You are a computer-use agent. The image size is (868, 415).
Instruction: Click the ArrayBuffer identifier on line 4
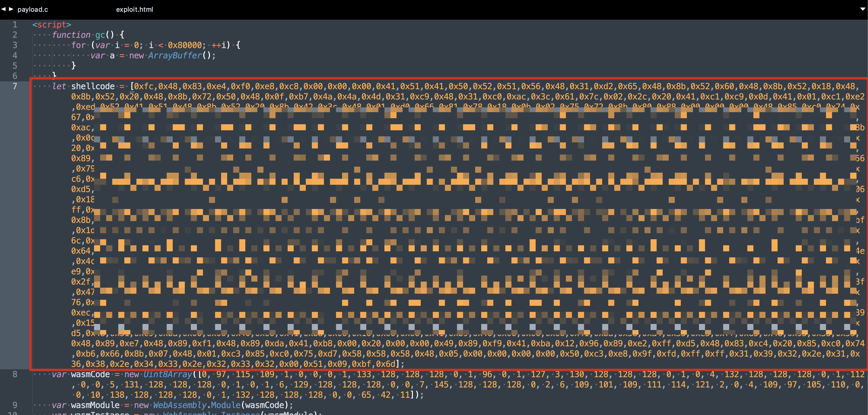175,55
